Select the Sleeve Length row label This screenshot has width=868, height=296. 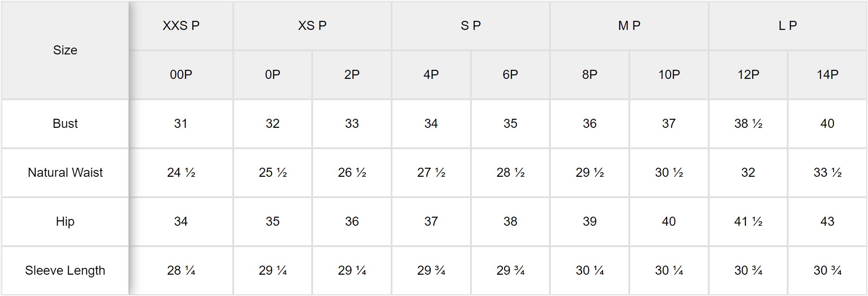65,271
